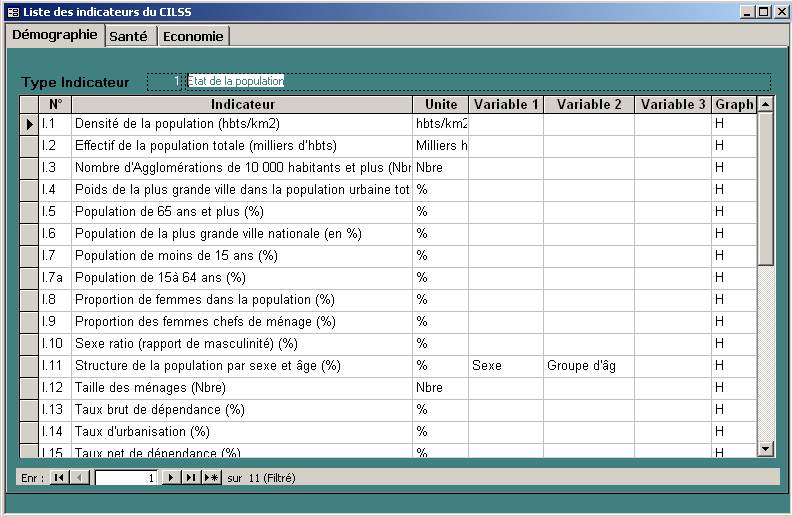Click the 'Unite' column header
Screen dimensions: 792x517
440,104
